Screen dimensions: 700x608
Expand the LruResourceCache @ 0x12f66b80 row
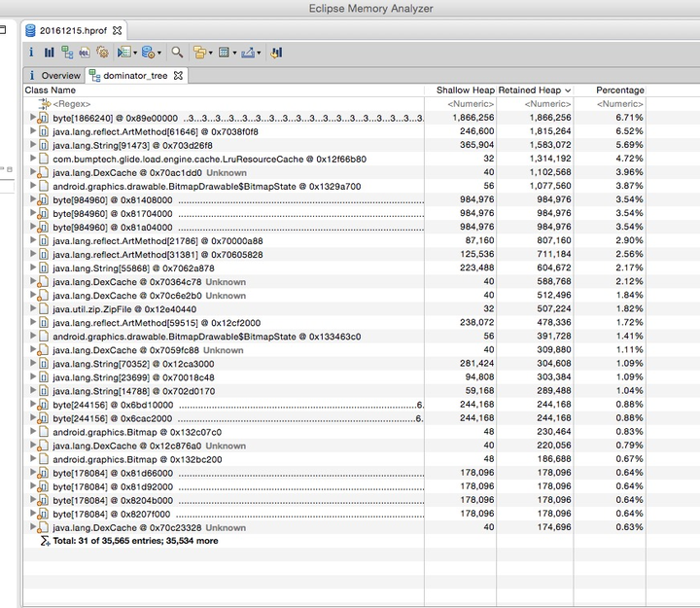[x=33, y=159]
